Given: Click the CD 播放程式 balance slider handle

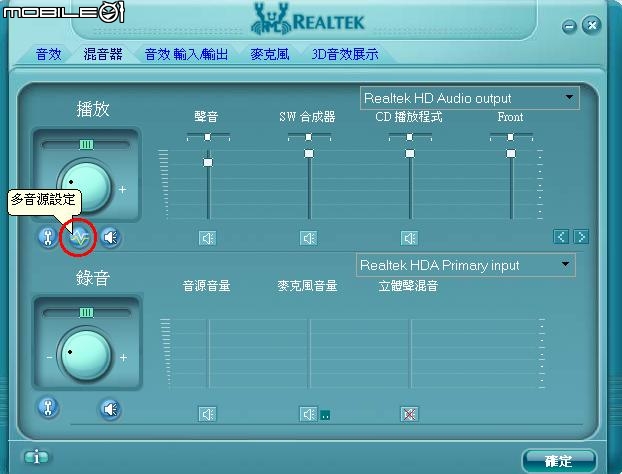Looking at the screenshot, I should pyautogui.click(x=410, y=137).
